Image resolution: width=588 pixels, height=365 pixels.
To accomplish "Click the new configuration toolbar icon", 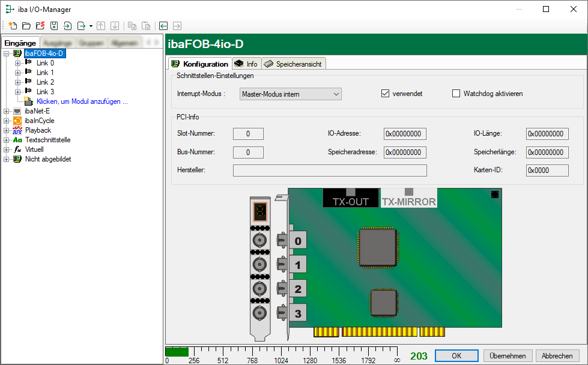I will coord(13,26).
